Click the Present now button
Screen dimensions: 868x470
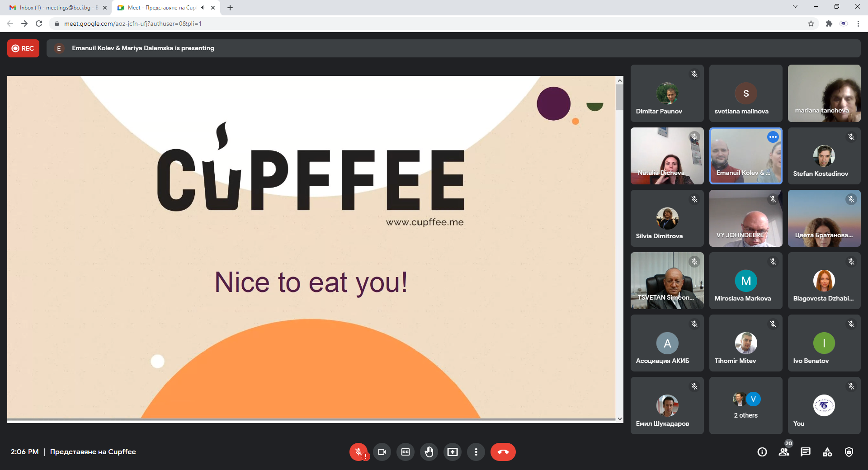[453, 452]
